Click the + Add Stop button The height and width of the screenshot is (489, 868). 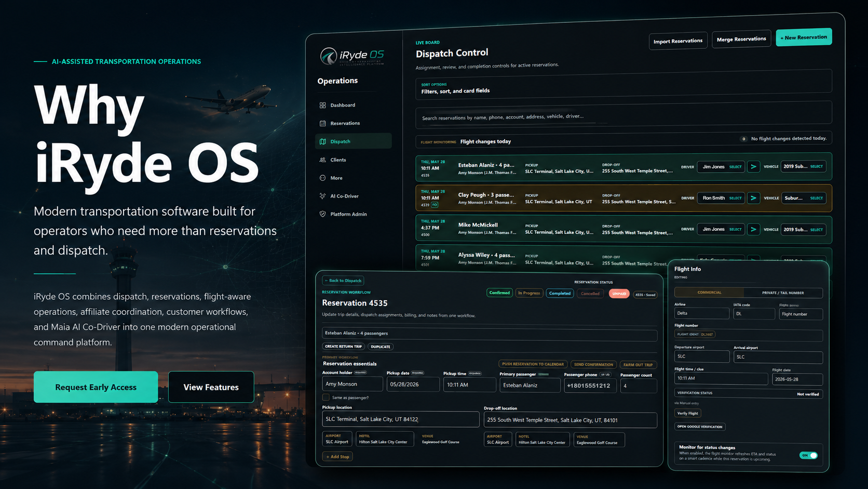click(x=337, y=457)
